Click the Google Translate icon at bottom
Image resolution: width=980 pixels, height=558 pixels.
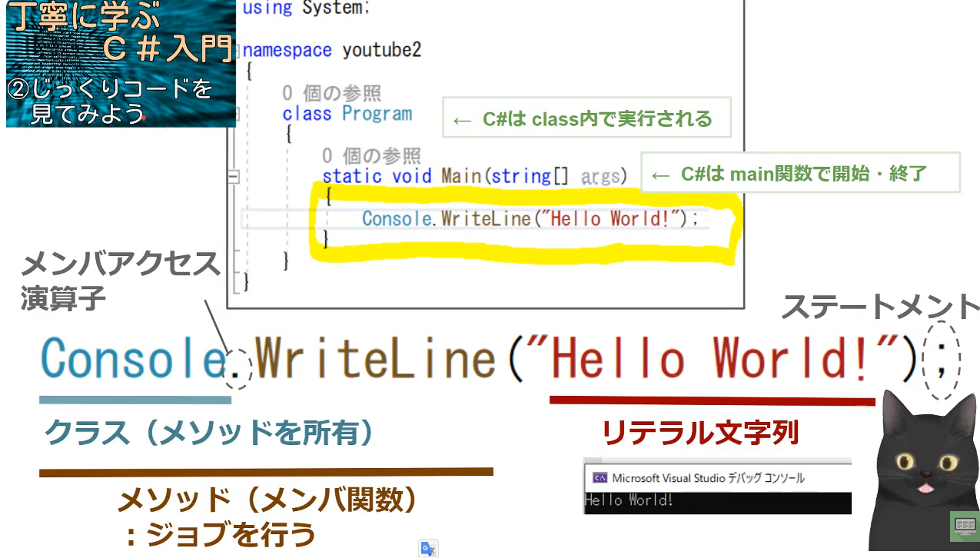click(x=428, y=548)
